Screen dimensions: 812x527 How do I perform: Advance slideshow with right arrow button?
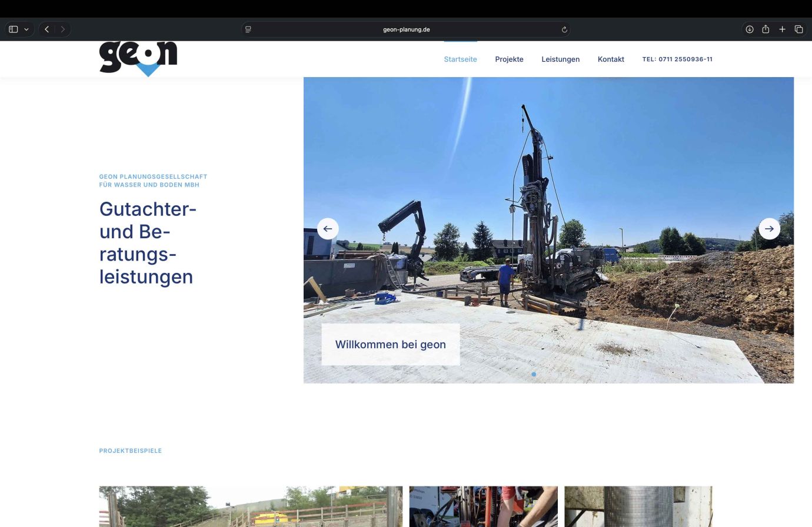tap(769, 229)
